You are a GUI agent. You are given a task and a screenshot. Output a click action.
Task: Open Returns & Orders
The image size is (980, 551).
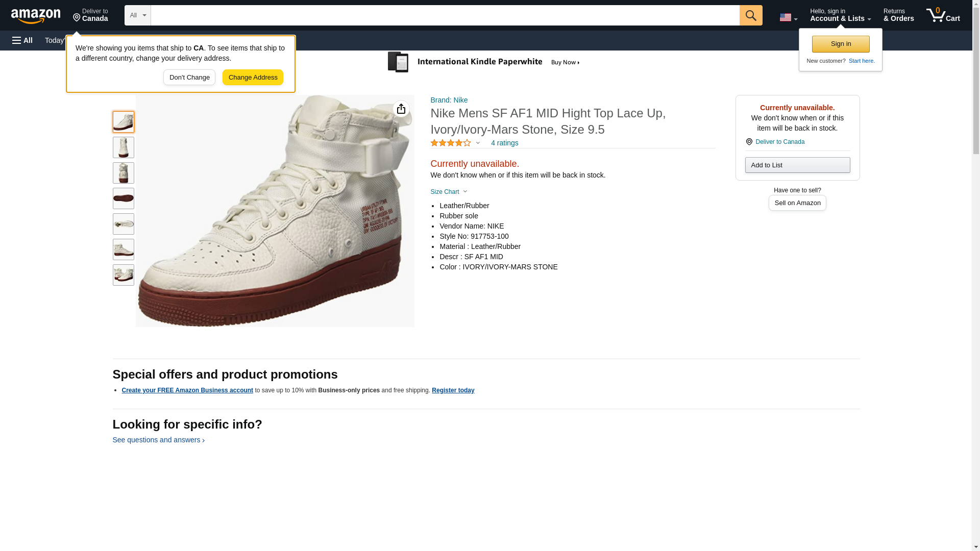pos(898,15)
